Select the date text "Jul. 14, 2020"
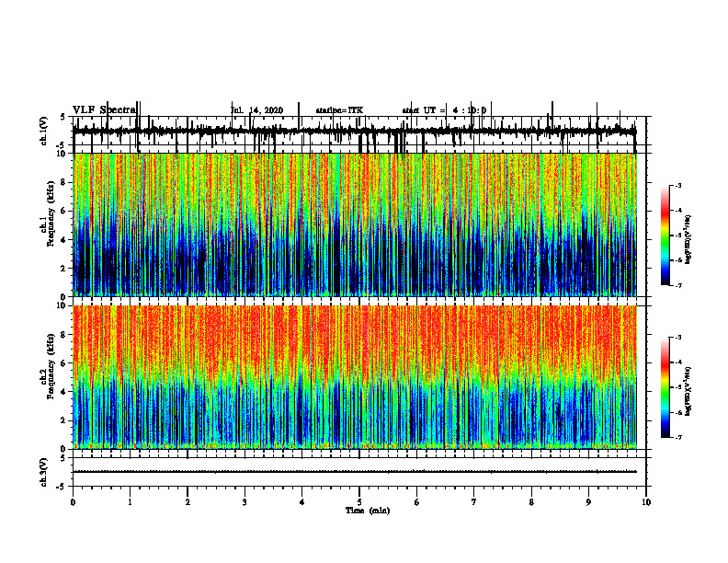Viewport: 728px width, 563px height. click(x=256, y=110)
